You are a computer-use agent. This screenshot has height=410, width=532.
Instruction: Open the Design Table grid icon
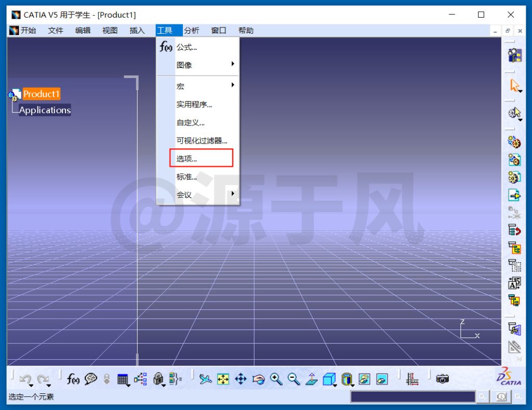point(123,379)
